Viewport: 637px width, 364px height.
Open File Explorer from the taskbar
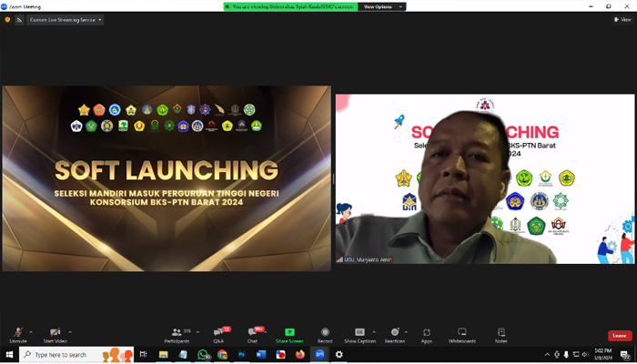163,355
